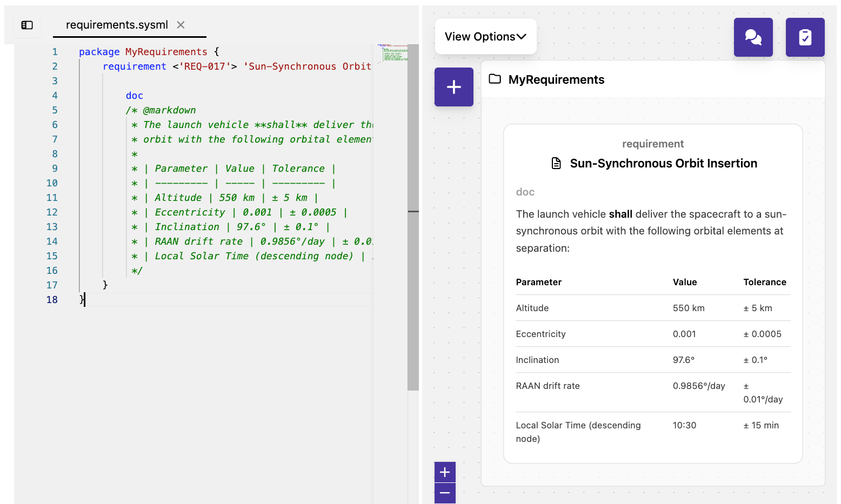
Task: Click the clipboard checklist icon
Action: [x=805, y=37]
